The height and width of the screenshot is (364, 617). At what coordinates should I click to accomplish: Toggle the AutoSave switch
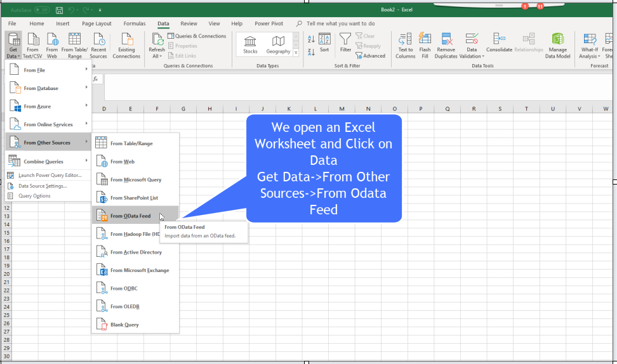(x=42, y=10)
